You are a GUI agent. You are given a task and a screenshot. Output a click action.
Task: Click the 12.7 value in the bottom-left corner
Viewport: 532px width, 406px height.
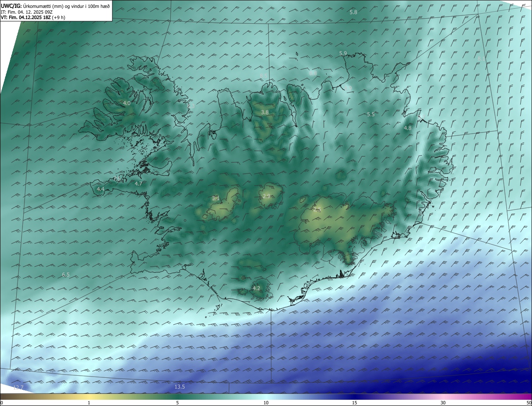(x=18, y=388)
